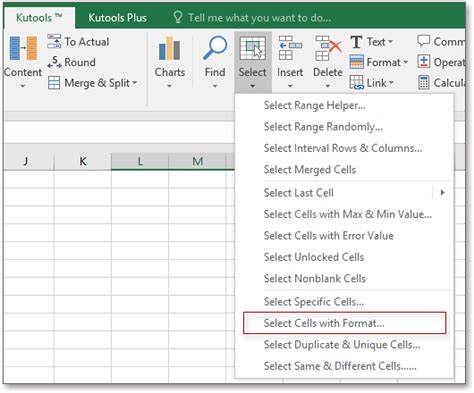Image resolution: width=474 pixels, height=393 pixels.
Task: Select column L header
Action: click(x=140, y=161)
